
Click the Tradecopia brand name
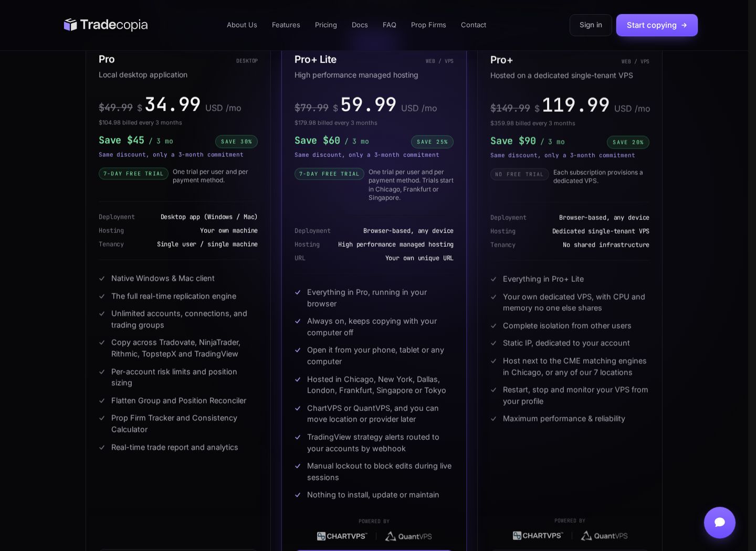pyautogui.click(x=114, y=25)
